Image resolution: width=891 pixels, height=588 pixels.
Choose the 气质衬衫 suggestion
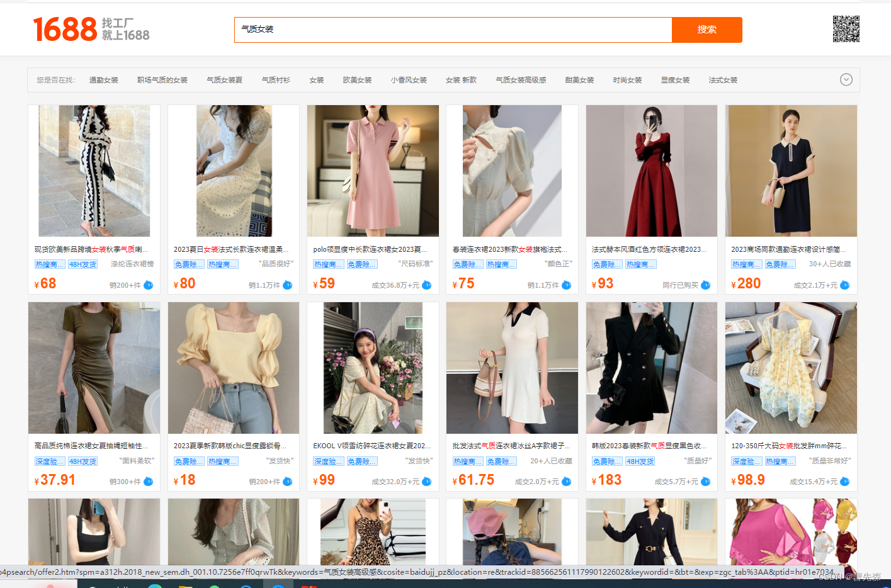pos(276,80)
